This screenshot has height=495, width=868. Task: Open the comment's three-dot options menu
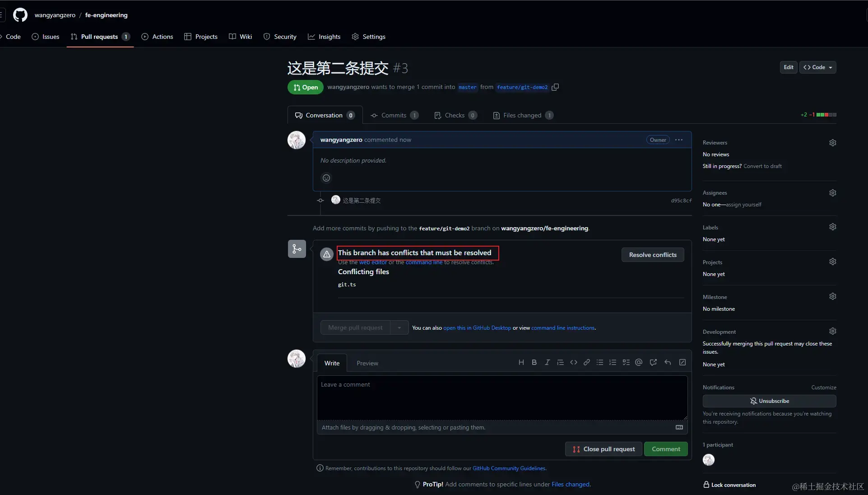tap(678, 140)
